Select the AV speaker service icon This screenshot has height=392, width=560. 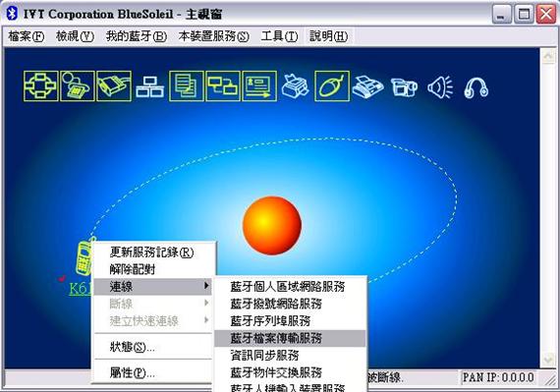[x=440, y=87]
